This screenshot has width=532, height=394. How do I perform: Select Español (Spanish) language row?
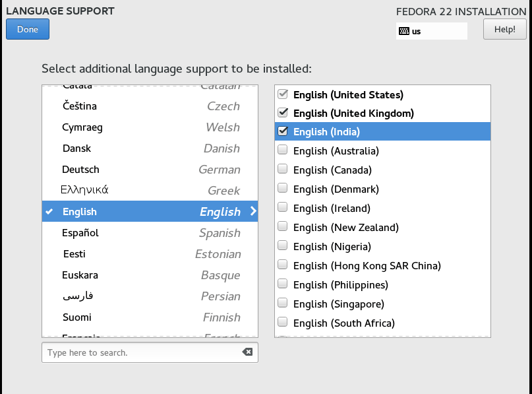[150, 233]
